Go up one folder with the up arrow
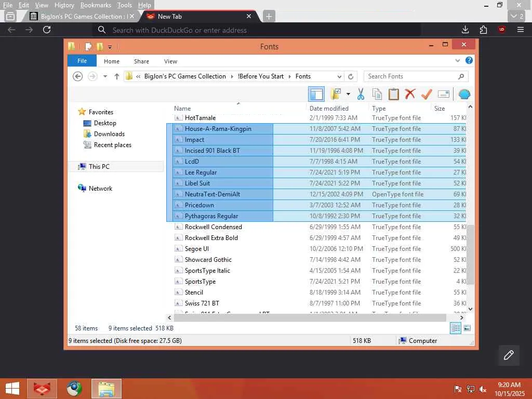The image size is (532, 399). click(117, 76)
